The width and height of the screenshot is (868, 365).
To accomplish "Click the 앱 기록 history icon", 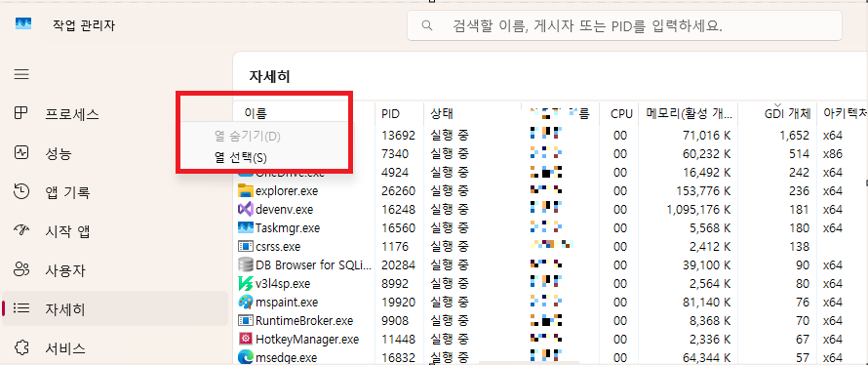I will coord(20,192).
